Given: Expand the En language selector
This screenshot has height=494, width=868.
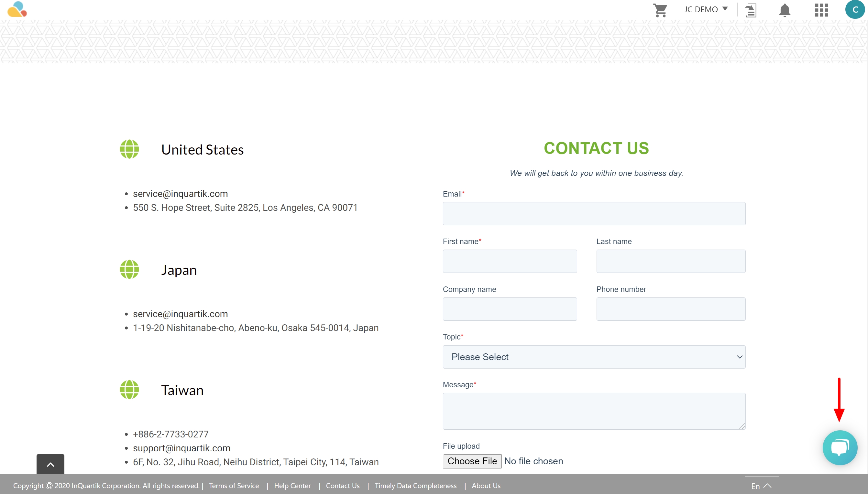Looking at the screenshot, I should click(x=762, y=486).
